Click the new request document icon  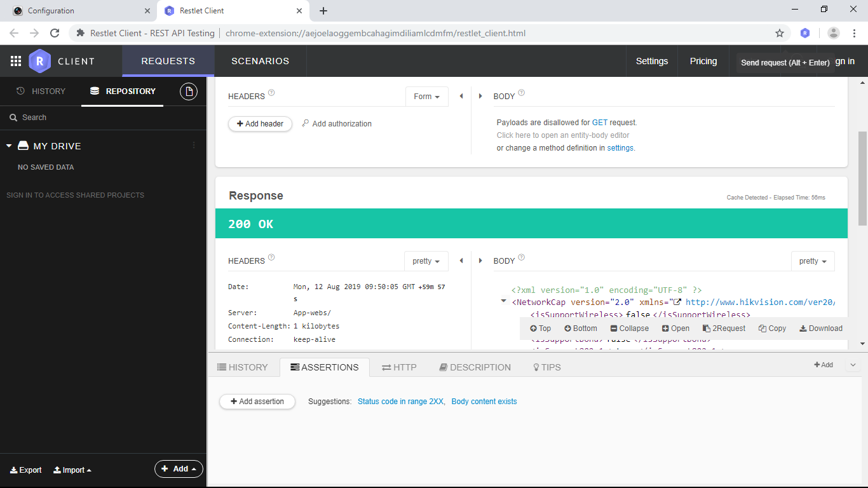coord(189,91)
